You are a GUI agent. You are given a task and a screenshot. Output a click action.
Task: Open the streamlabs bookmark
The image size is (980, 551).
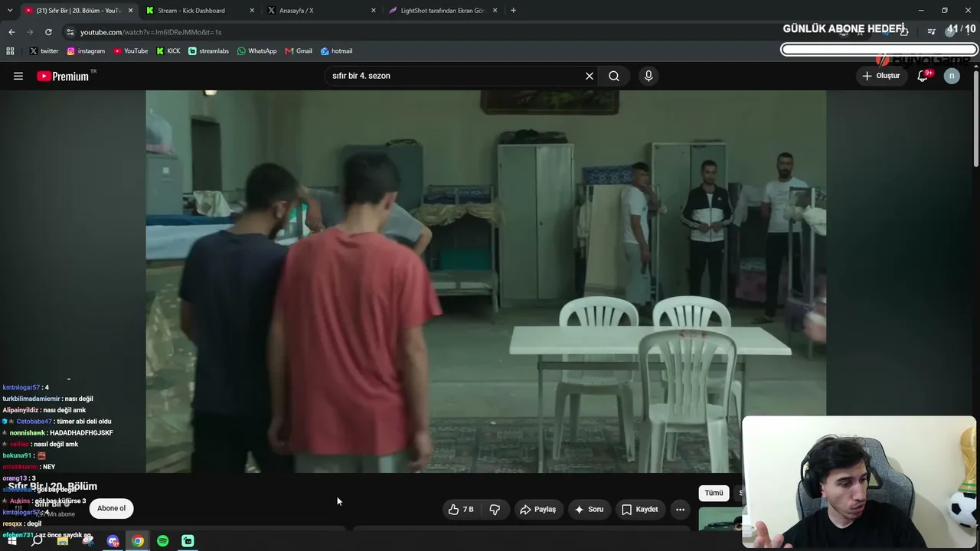(208, 51)
